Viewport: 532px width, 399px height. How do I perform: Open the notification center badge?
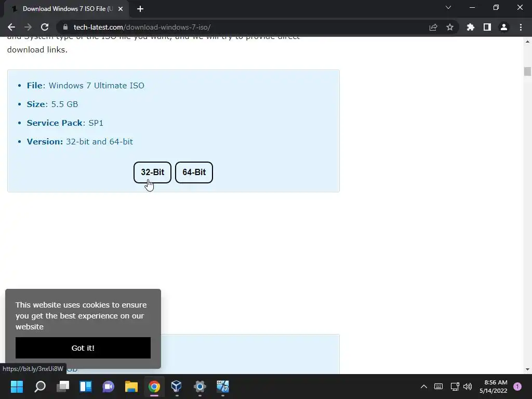click(517, 387)
